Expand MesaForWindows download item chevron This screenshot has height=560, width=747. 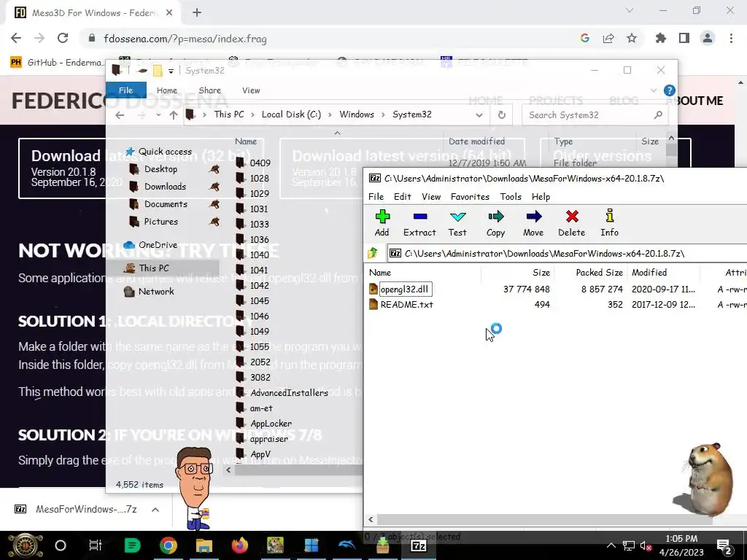pyautogui.click(x=155, y=510)
